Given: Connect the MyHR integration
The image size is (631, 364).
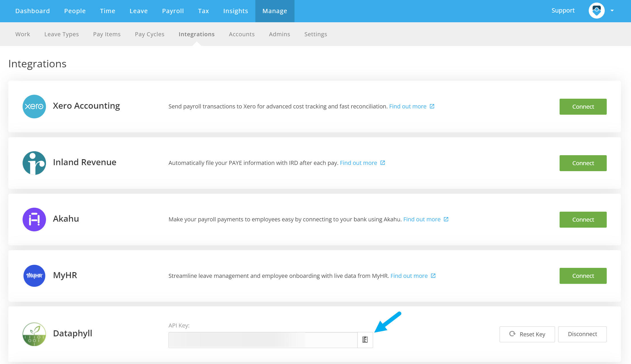Looking at the screenshot, I should pyautogui.click(x=583, y=276).
